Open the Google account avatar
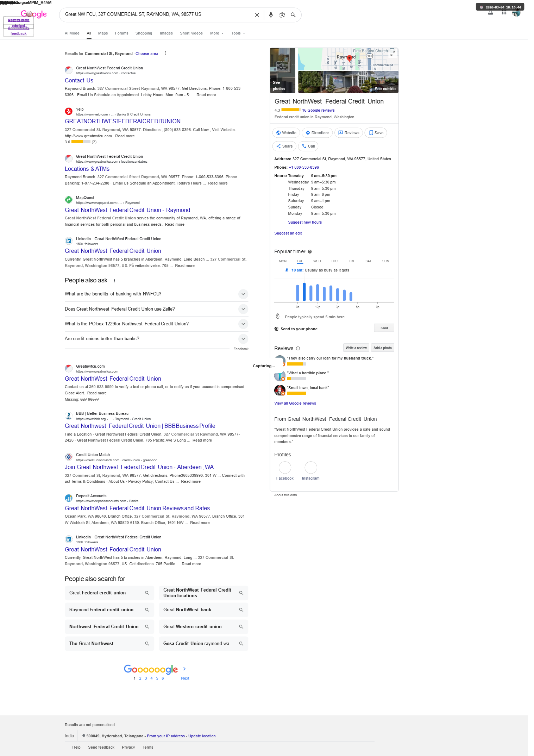The image size is (534, 756). [x=516, y=13]
